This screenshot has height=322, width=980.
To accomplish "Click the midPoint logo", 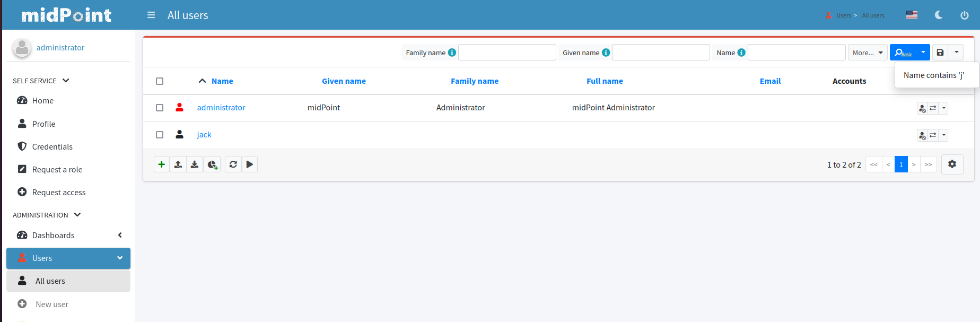I will (x=67, y=15).
